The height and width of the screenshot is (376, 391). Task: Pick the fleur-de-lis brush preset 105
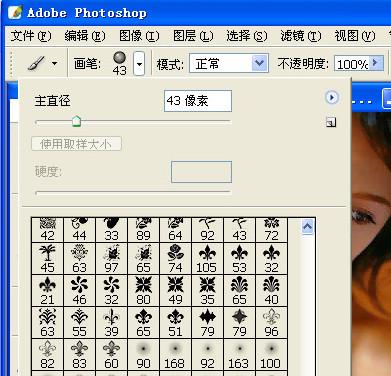point(207,259)
